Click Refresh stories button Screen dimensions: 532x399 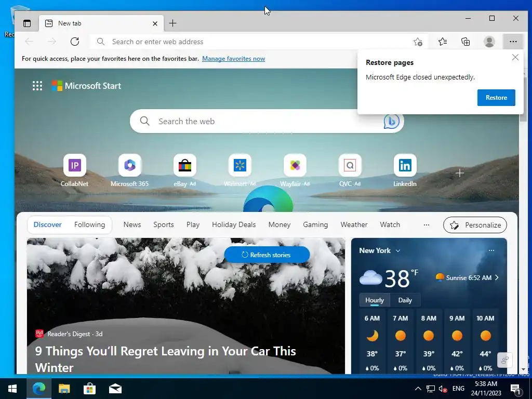[x=267, y=255]
